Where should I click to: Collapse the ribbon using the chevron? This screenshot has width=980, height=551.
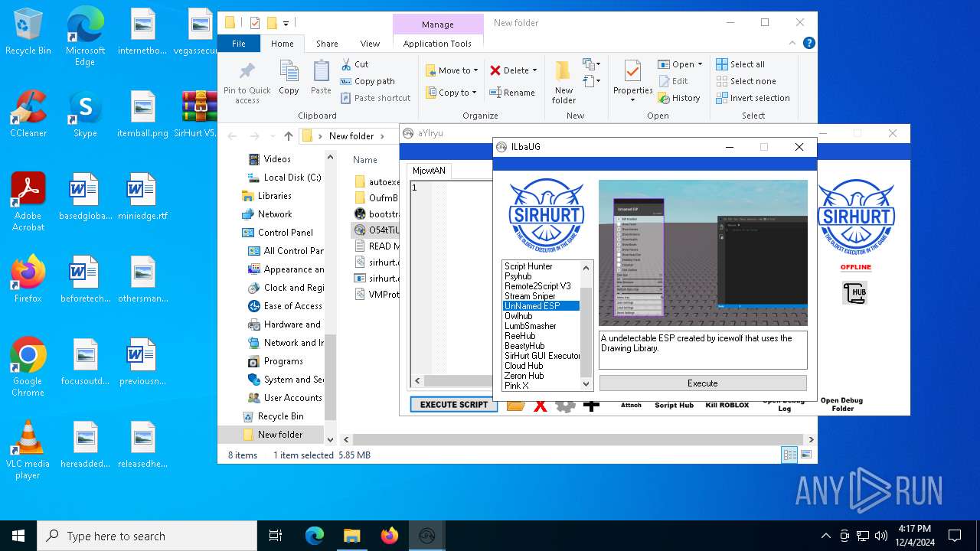[x=792, y=44]
